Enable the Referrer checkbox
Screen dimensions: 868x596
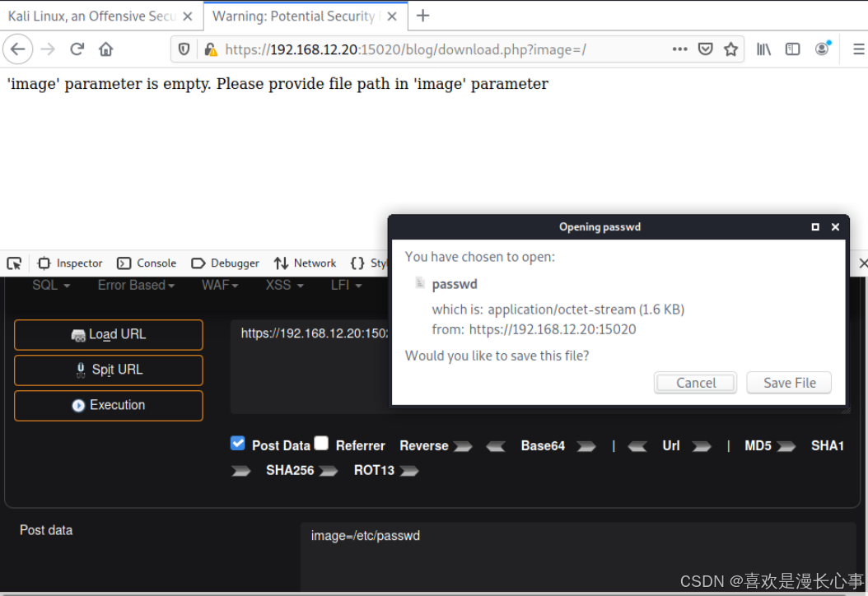(321, 443)
